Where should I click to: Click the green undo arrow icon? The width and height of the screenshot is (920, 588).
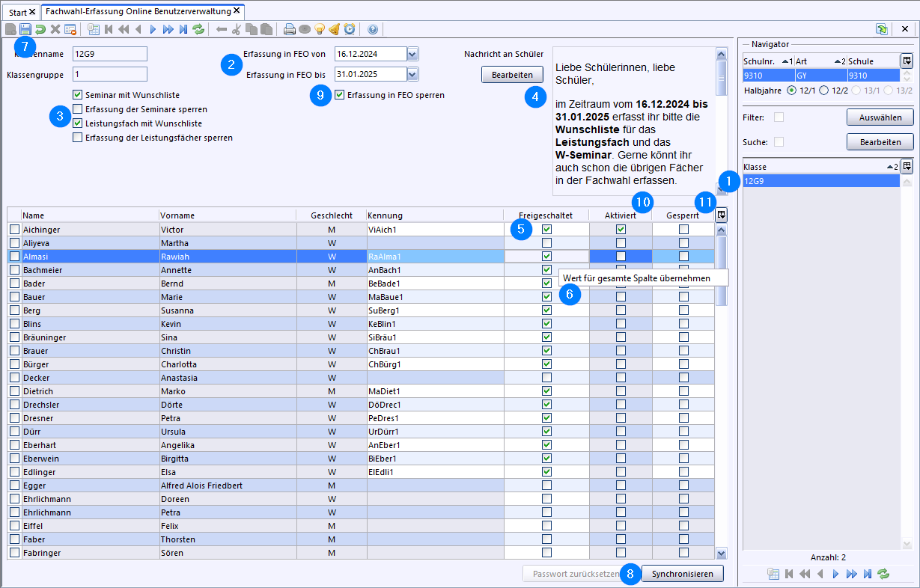[40, 30]
